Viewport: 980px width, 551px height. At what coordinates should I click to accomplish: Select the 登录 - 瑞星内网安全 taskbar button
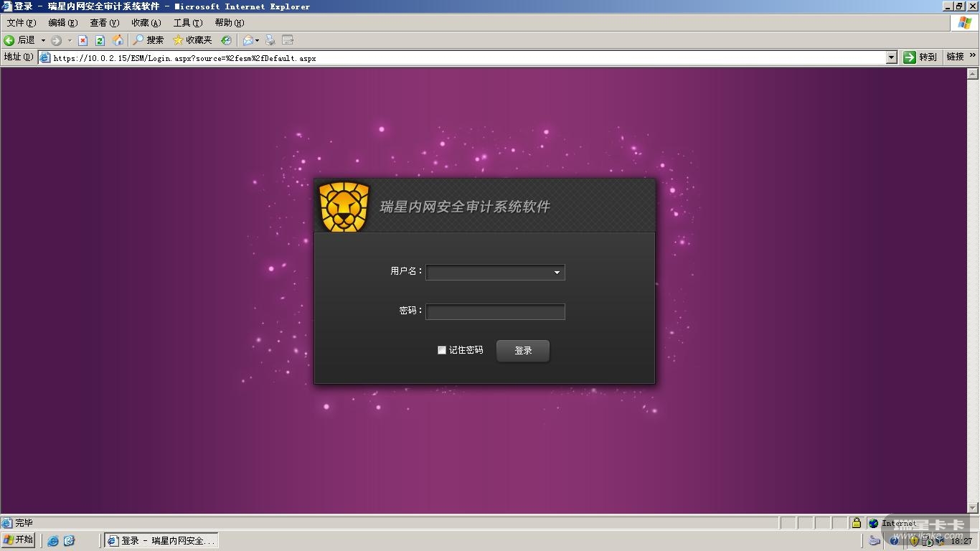161,541
